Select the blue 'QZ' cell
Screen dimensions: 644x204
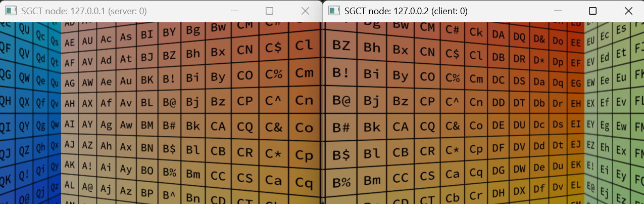tap(24, 150)
